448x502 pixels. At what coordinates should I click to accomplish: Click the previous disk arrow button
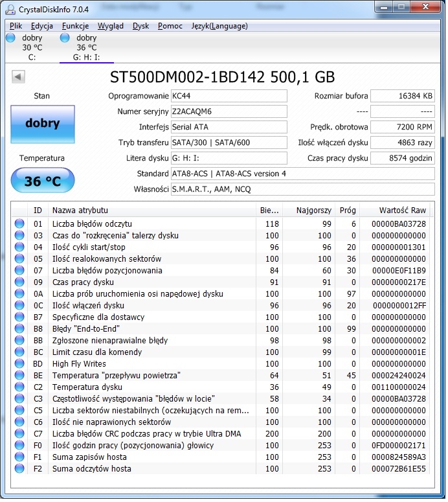[18, 77]
